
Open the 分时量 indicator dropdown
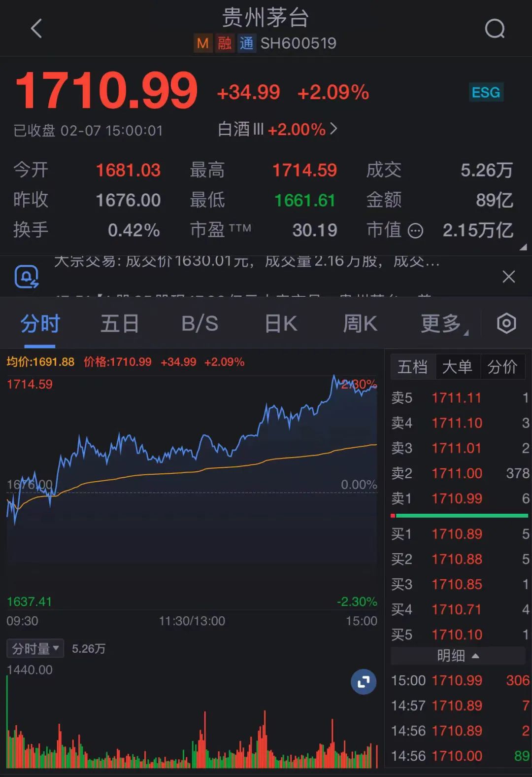click(x=35, y=648)
